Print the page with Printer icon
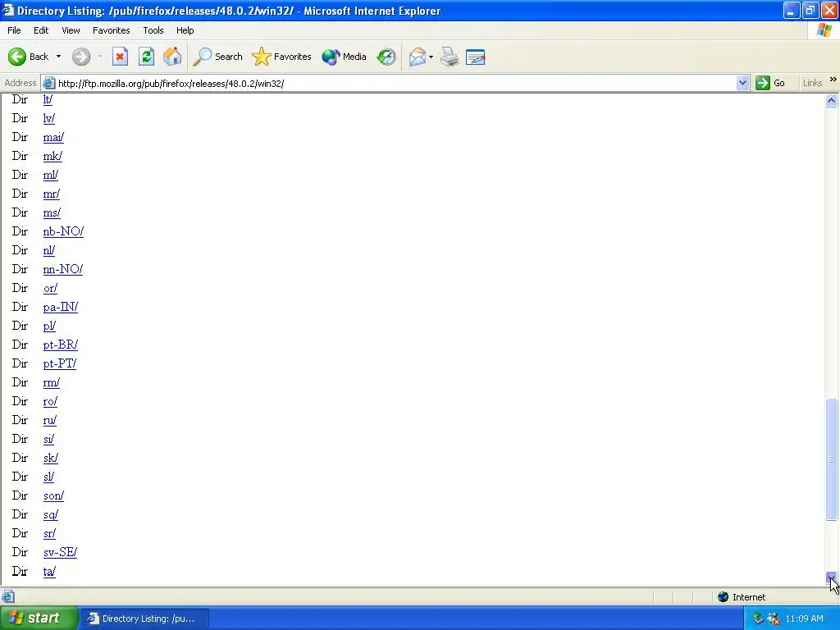The width and height of the screenshot is (840, 630). (x=450, y=57)
